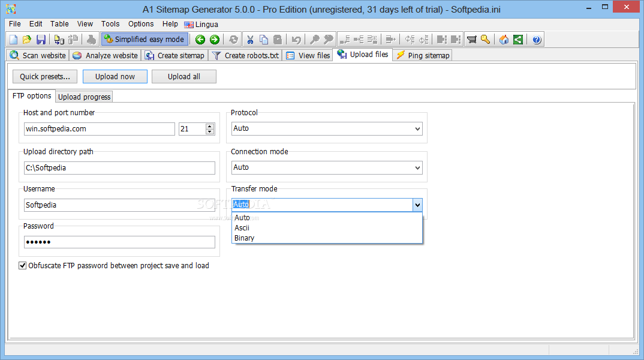The height and width of the screenshot is (360, 644).
Task: Open the Upload progress sub-tab
Action: click(84, 97)
